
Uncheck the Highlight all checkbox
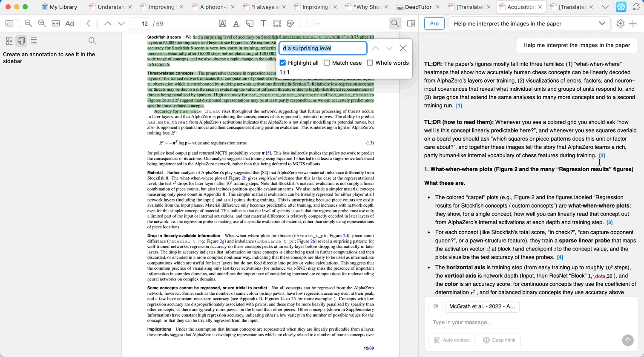tap(283, 63)
